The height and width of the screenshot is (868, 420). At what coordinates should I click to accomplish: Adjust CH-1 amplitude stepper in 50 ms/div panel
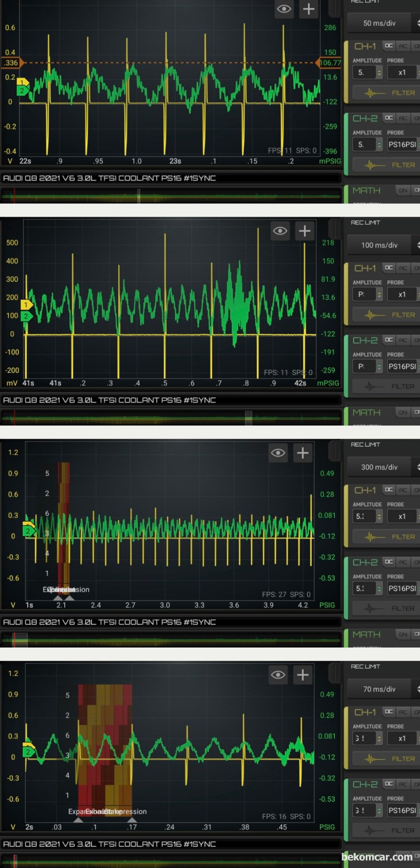pyautogui.click(x=379, y=72)
